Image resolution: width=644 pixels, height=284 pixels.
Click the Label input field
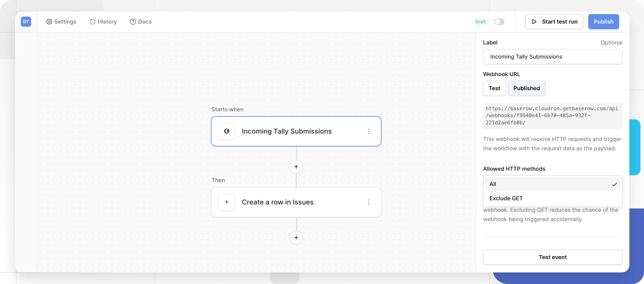point(553,57)
